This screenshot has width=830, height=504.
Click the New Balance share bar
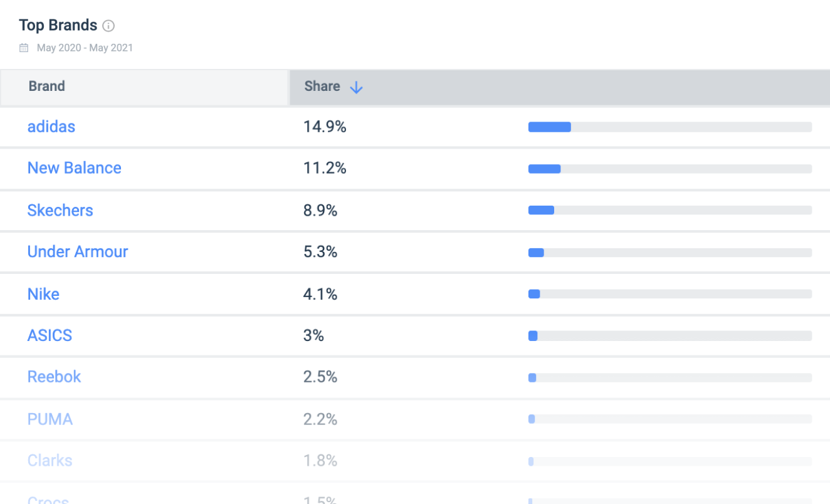pyautogui.click(x=670, y=169)
